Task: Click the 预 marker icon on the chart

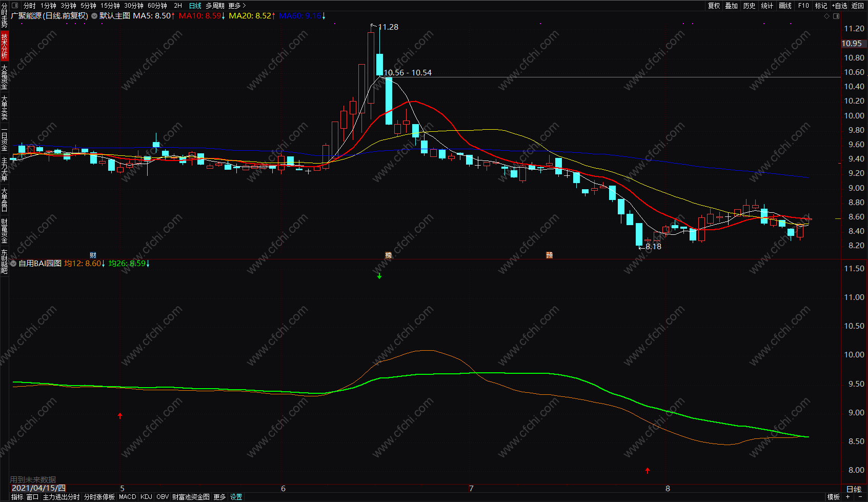Action: pyautogui.click(x=549, y=255)
